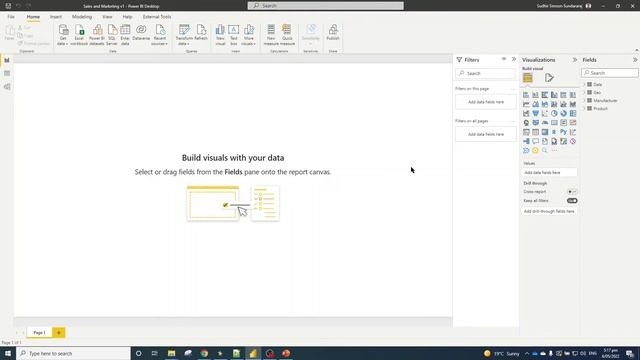Viewport: 640px width, 360px height.
Task: Open Power BI datasets source
Action: pos(97,35)
